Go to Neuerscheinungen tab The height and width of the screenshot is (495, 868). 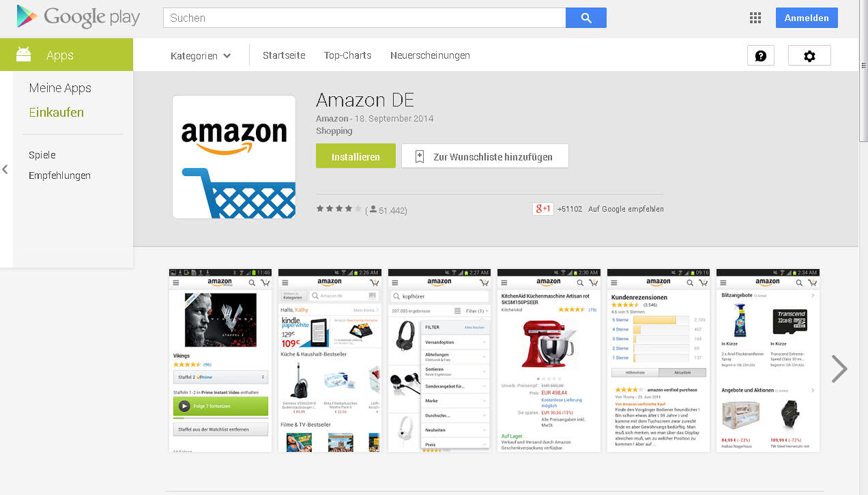[430, 55]
